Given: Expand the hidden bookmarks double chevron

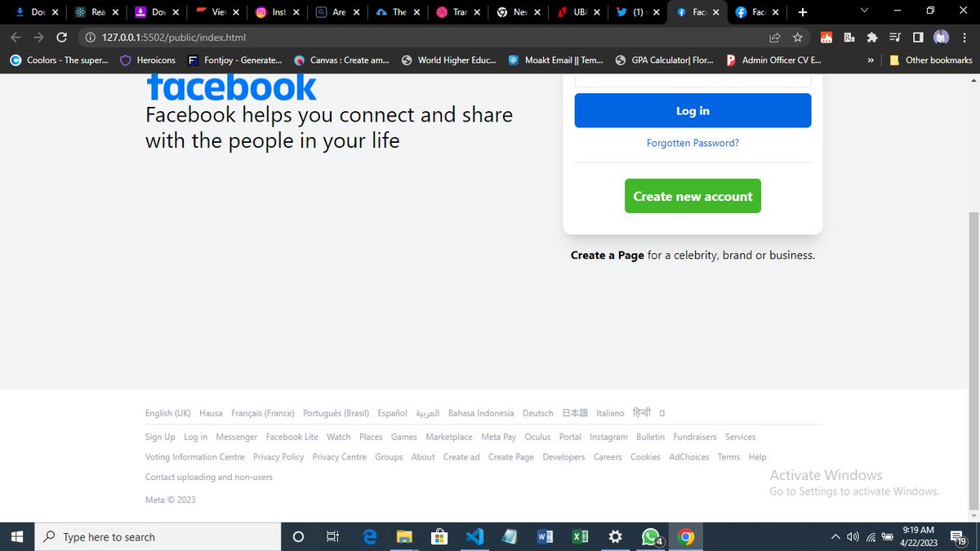Looking at the screenshot, I should pyautogui.click(x=871, y=60).
